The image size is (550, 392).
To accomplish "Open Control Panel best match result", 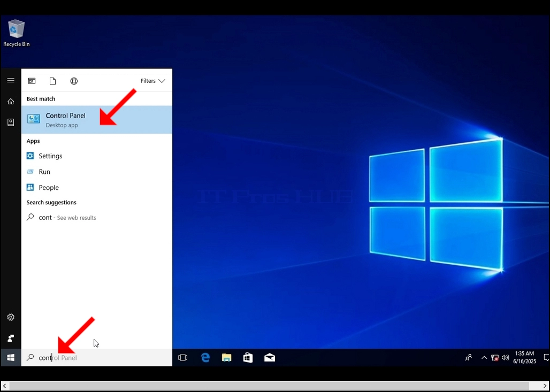I will 97,120.
